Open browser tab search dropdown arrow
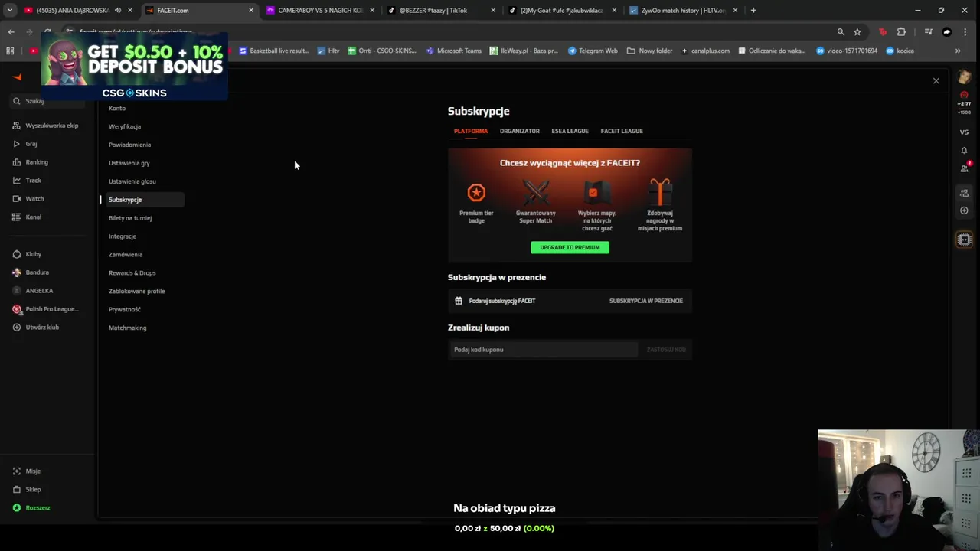980x551 pixels. pyautogui.click(x=9, y=11)
